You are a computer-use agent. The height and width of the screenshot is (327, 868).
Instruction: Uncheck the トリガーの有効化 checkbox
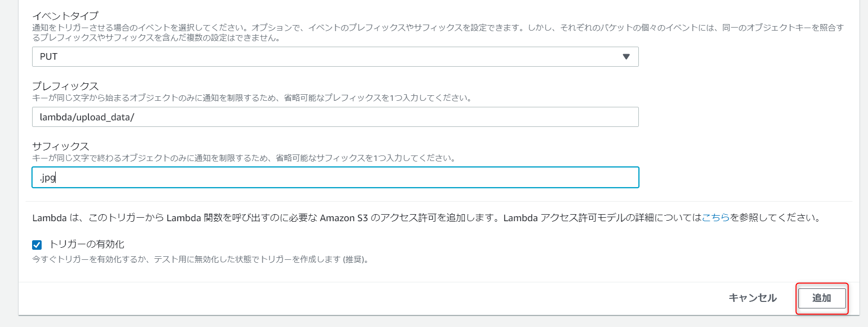pyautogui.click(x=37, y=245)
